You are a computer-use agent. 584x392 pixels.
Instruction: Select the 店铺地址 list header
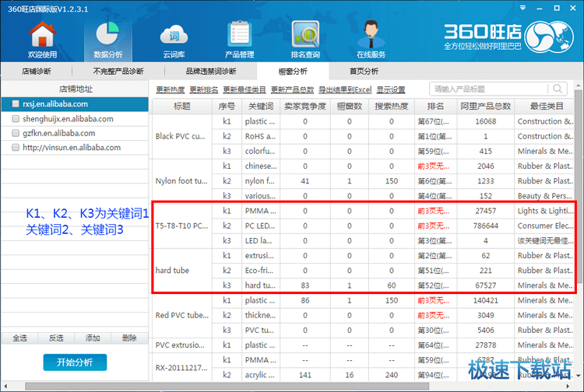click(76, 89)
